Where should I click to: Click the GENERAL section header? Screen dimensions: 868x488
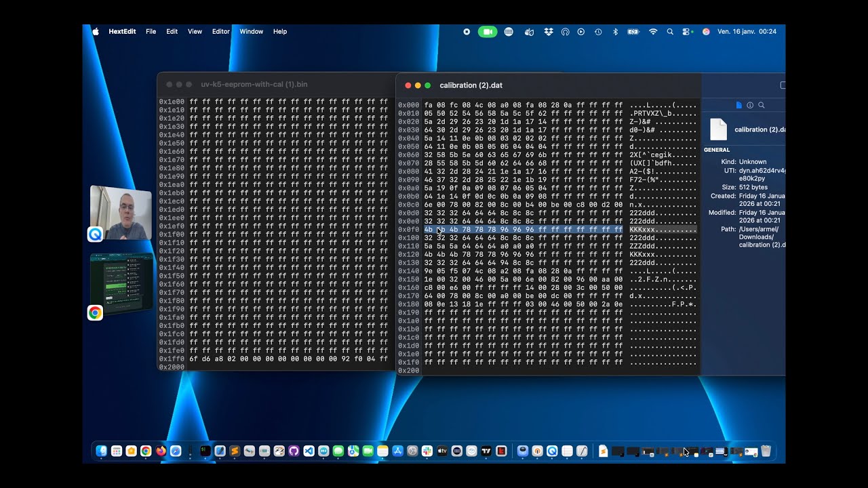coord(717,150)
